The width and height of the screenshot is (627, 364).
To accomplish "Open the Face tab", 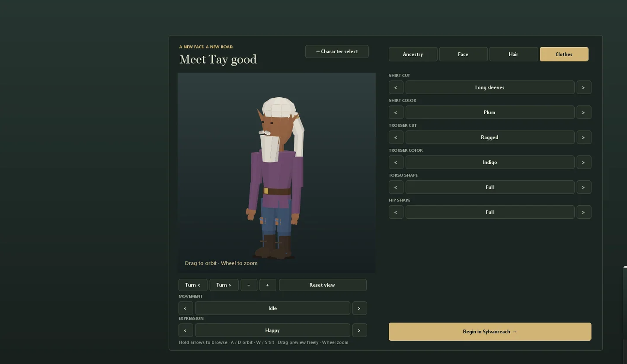I will tap(463, 54).
